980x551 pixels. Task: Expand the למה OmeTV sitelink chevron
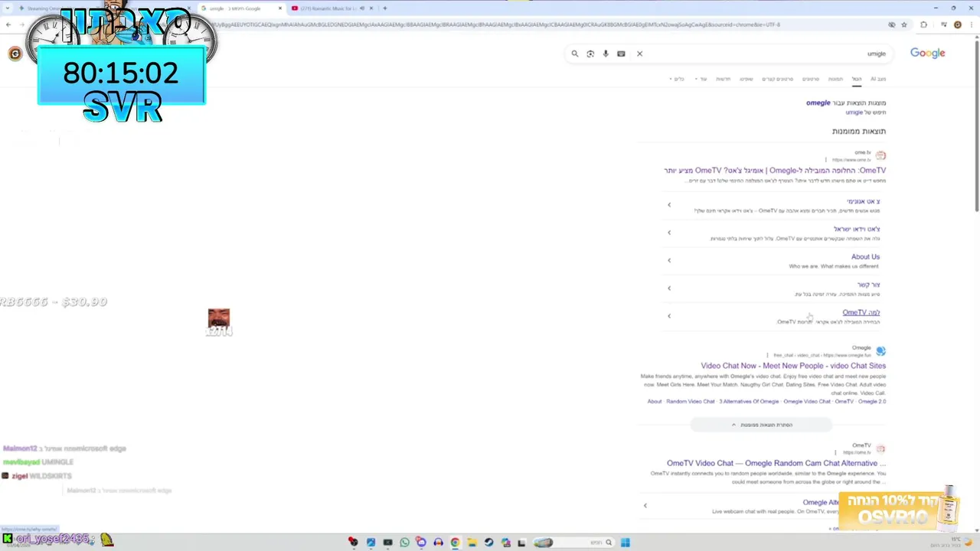click(x=669, y=316)
